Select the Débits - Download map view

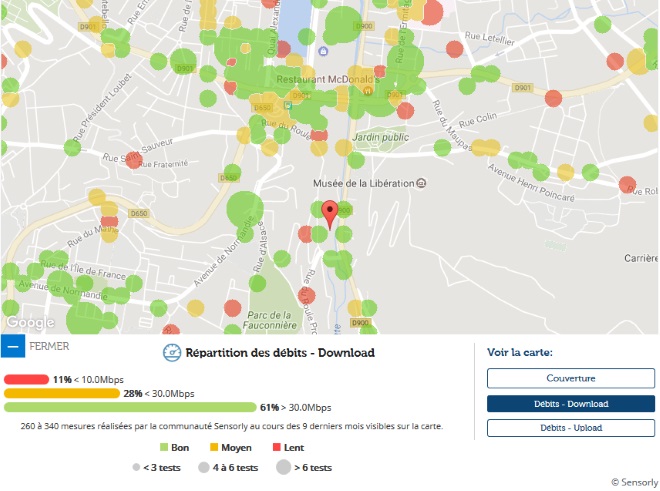570,403
